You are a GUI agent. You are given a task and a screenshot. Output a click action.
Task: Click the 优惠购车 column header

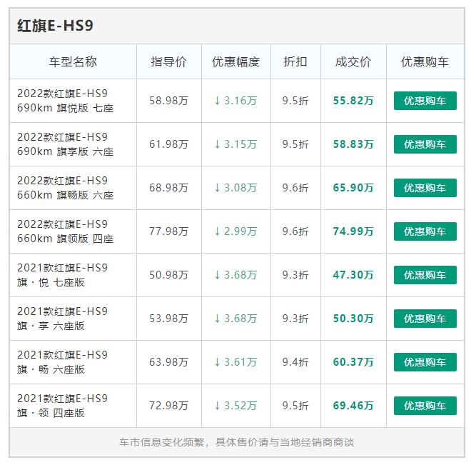point(425,61)
